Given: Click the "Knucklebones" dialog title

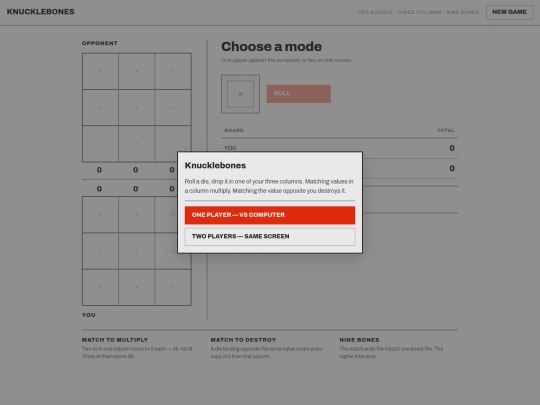Looking at the screenshot, I should click(215, 165).
